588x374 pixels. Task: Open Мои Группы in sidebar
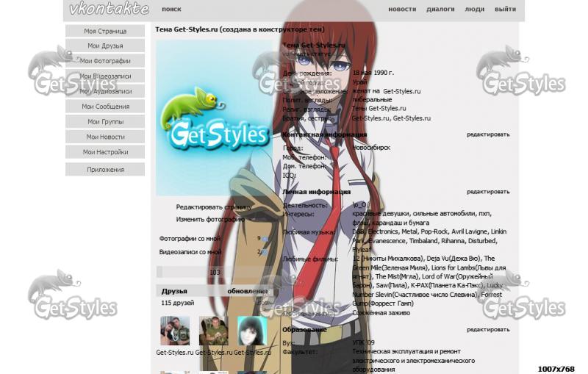coord(105,122)
